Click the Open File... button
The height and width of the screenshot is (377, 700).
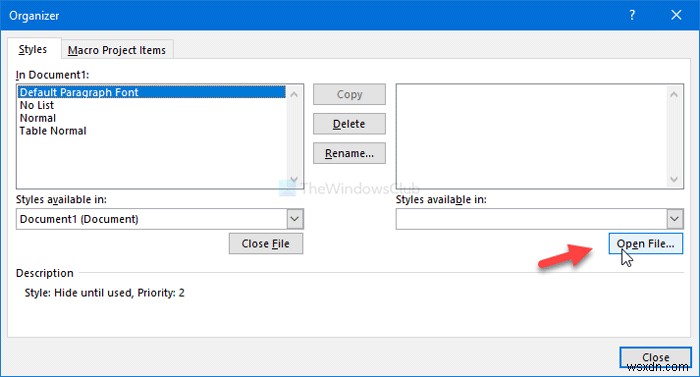pos(646,243)
